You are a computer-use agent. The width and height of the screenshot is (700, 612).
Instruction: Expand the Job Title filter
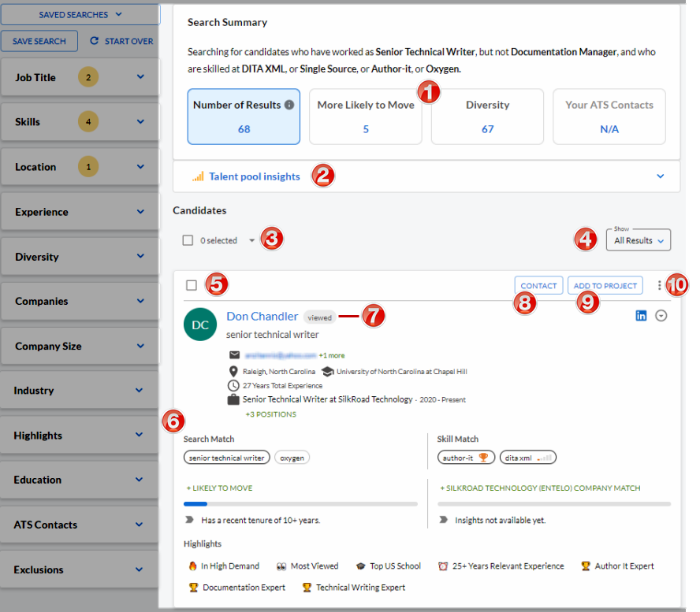tap(80, 77)
